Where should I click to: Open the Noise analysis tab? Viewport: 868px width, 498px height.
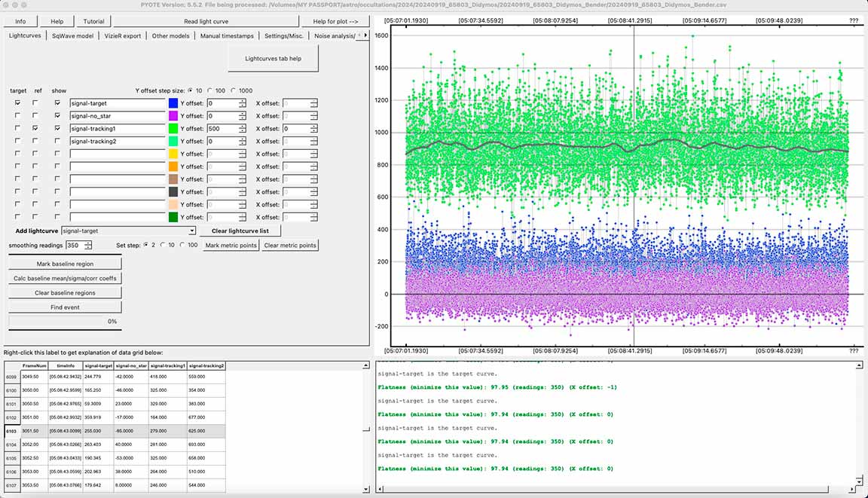(x=335, y=36)
